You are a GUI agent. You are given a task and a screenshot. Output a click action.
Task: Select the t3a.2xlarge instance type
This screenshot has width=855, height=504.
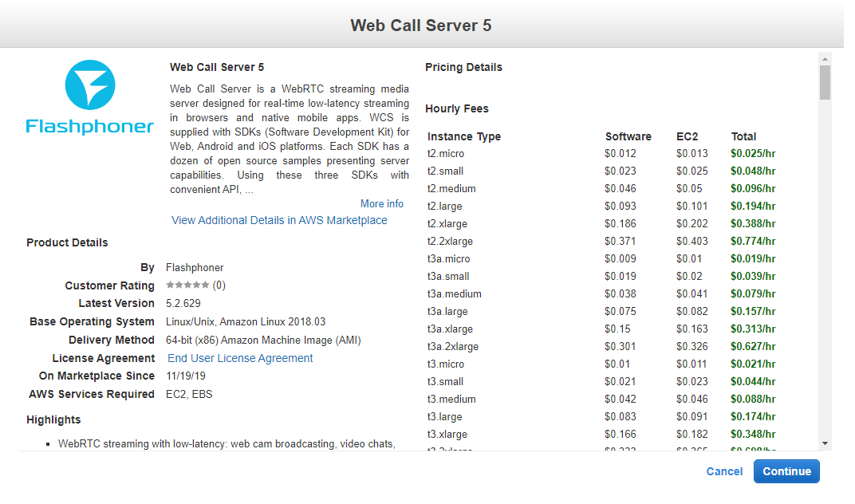coord(453,347)
